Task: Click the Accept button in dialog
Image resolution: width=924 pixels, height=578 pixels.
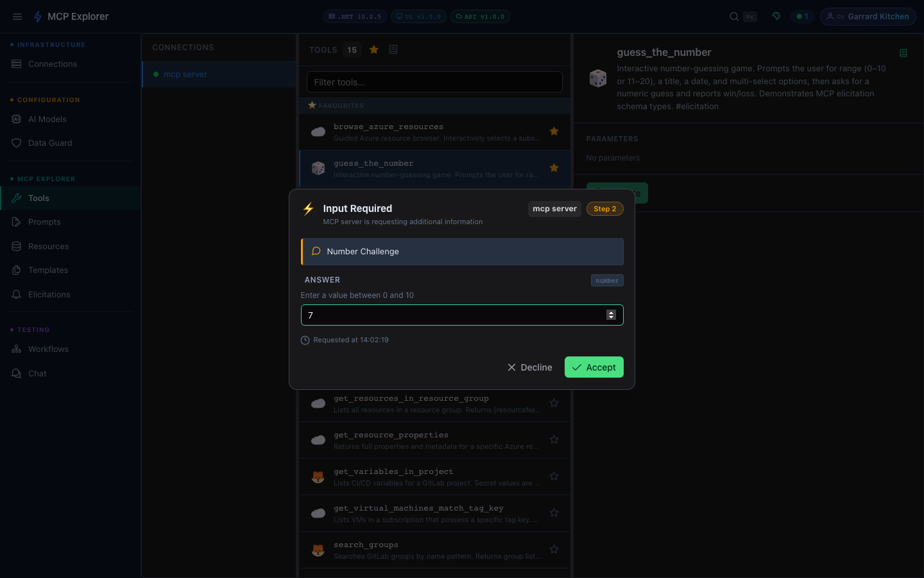Action: point(594,367)
